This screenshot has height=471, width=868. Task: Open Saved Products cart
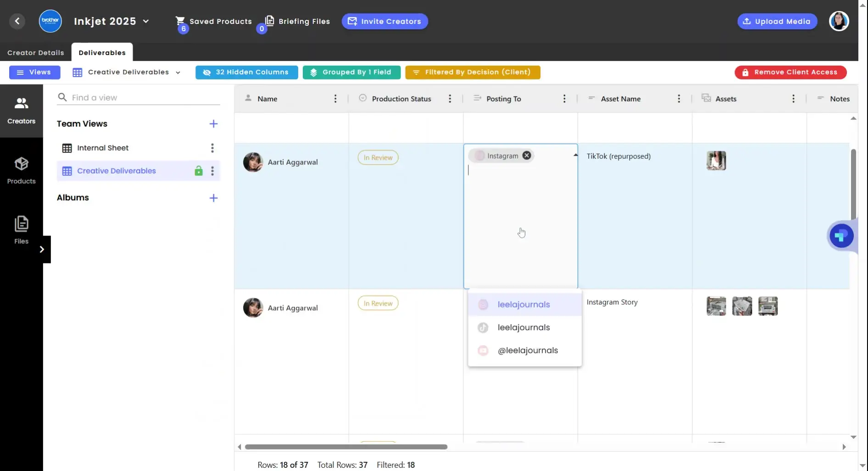pyautogui.click(x=213, y=22)
